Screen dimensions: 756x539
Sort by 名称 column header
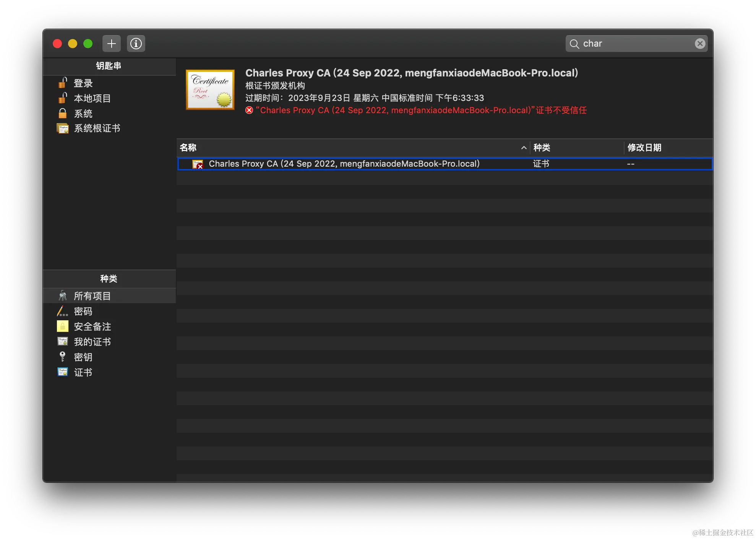(188, 148)
